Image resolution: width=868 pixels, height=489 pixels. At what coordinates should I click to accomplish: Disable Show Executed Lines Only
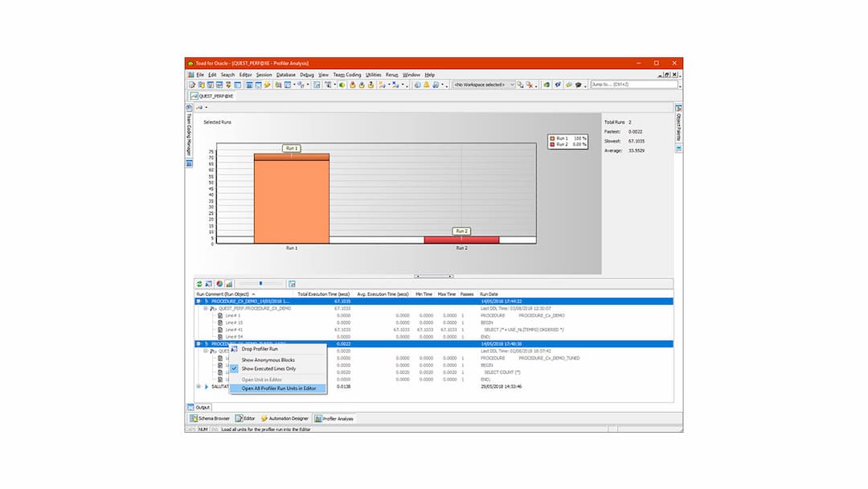pyautogui.click(x=279, y=368)
